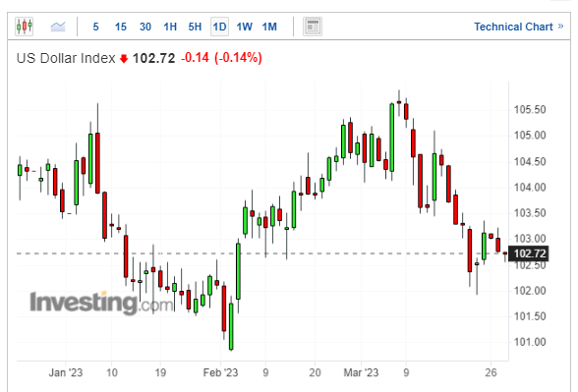
Task: Click the 101.50 price axis label
Action: coord(530,316)
